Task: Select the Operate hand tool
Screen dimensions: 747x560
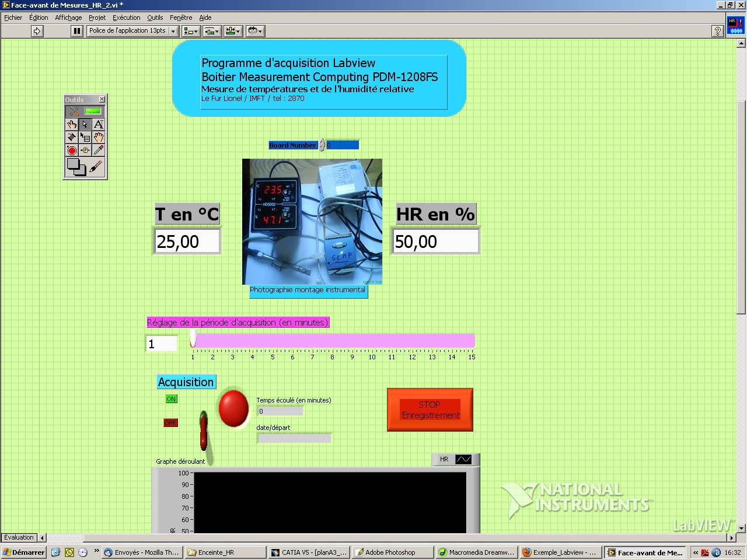Action: pos(72,124)
